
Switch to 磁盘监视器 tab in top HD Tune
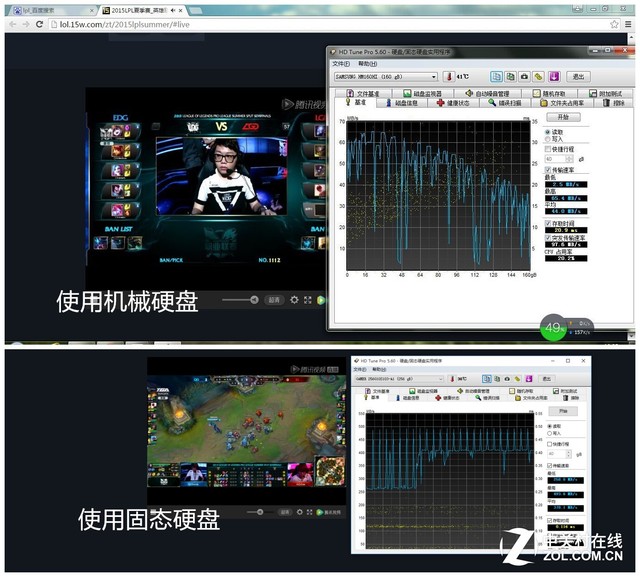click(422, 93)
